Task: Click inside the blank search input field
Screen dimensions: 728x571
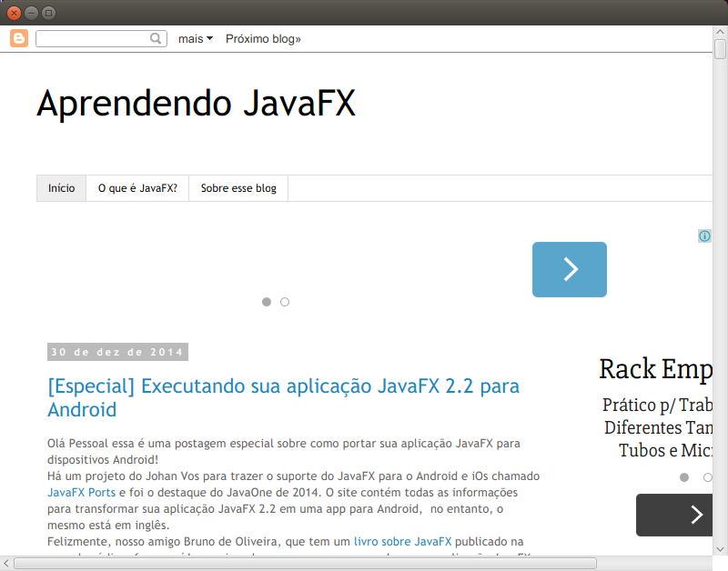Action: point(91,38)
